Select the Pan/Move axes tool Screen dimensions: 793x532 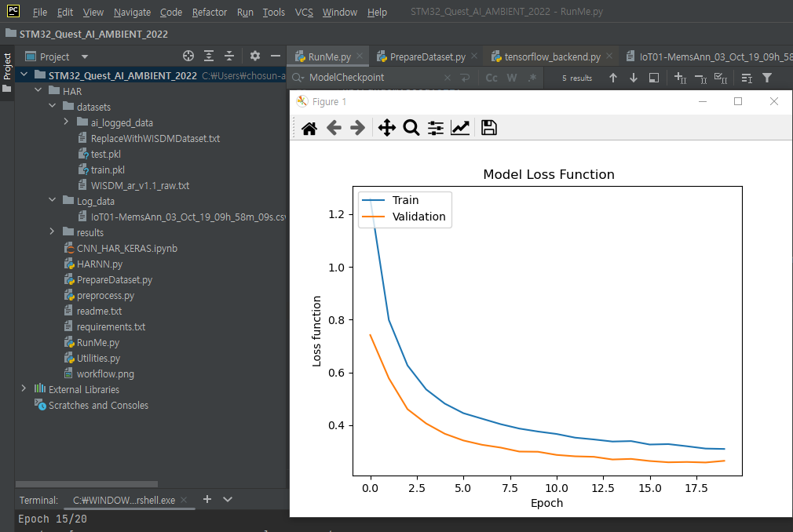386,128
